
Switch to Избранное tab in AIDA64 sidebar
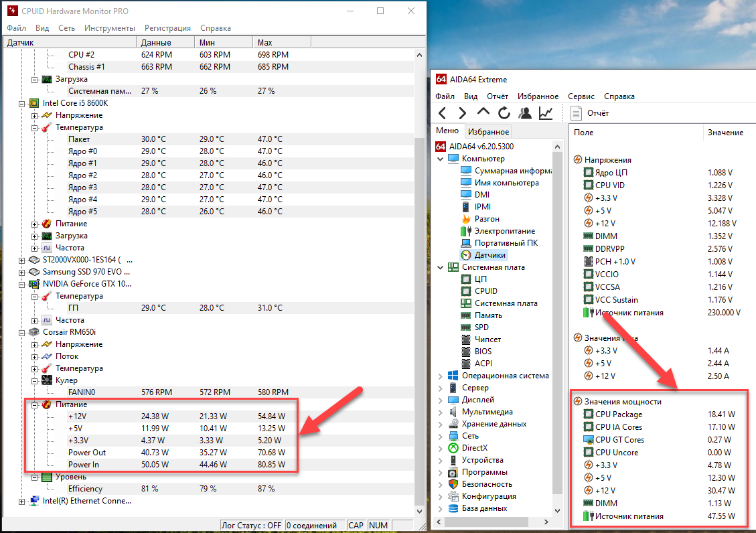click(488, 131)
